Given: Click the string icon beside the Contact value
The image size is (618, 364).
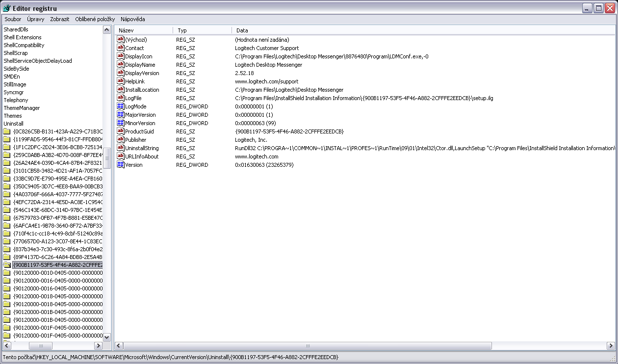Looking at the screenshot, I should point(121,48).
